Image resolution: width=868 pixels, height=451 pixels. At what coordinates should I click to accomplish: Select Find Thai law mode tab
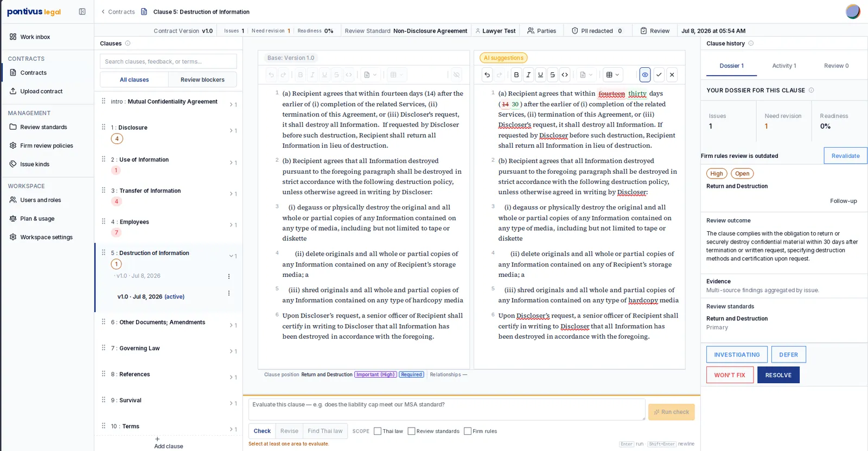pos(325,431)
